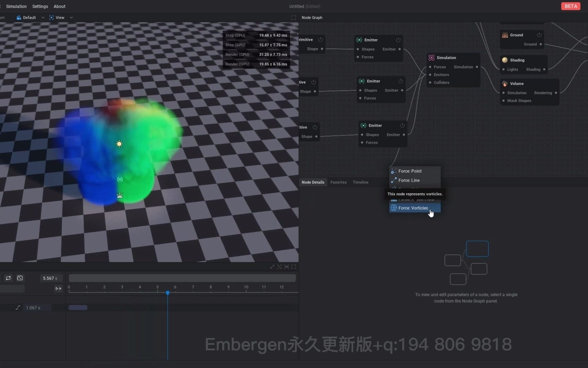588x368 pixels.
Task: Click the top Emitter Forces pin
Action: pos(358,57)
